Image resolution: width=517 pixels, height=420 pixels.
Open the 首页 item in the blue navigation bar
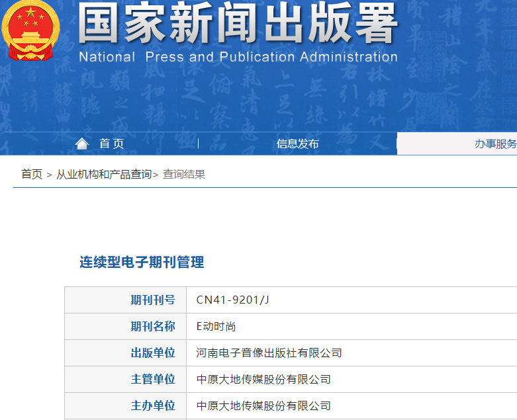(111, 144)
